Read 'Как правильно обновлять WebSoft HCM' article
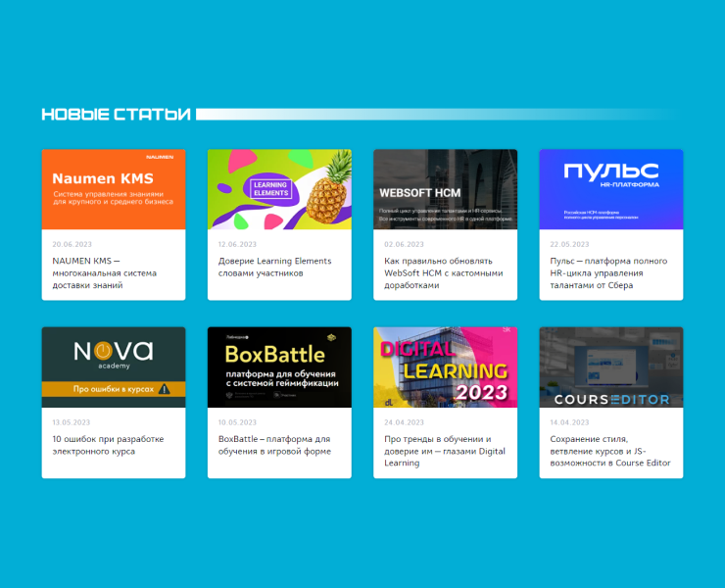Viewport: 725px width, 588px height. tap(443, 273)
